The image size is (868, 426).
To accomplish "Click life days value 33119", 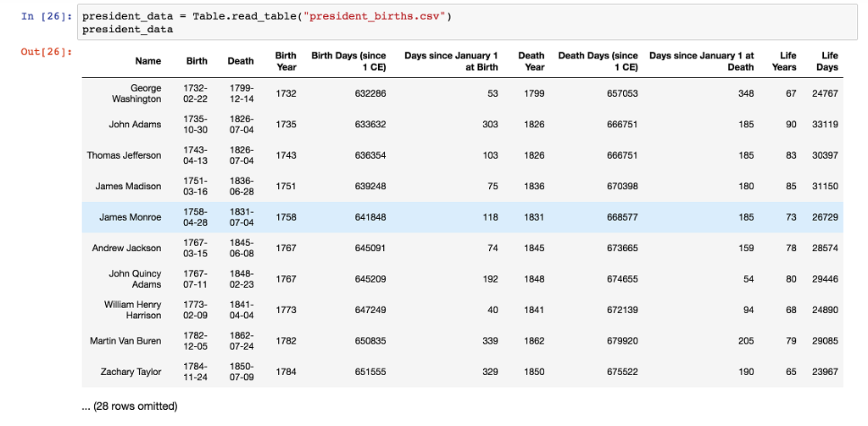I will 825,124.
